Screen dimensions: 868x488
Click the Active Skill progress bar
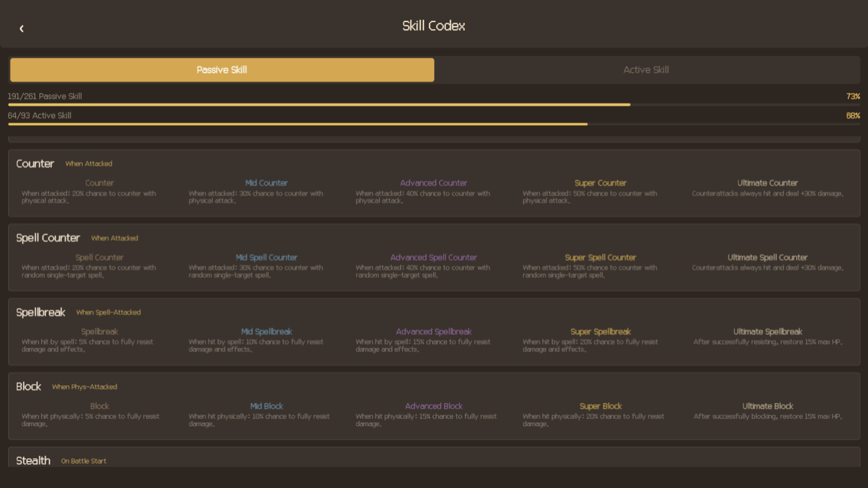pos(434,124)
